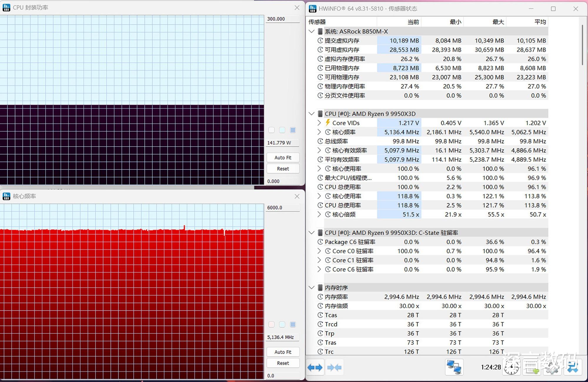Click the Core VIDs lightning bolt icon
Viewport: 588px width, 382px height.
click(x=328, y=123)
